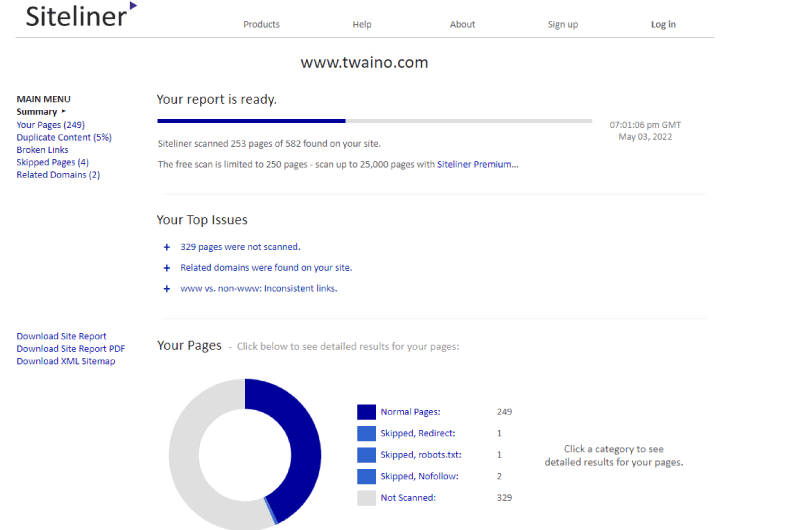Click the Normal Pages color swatch
This screenshot has width=800, height=530.
click(x=366, y=412)
